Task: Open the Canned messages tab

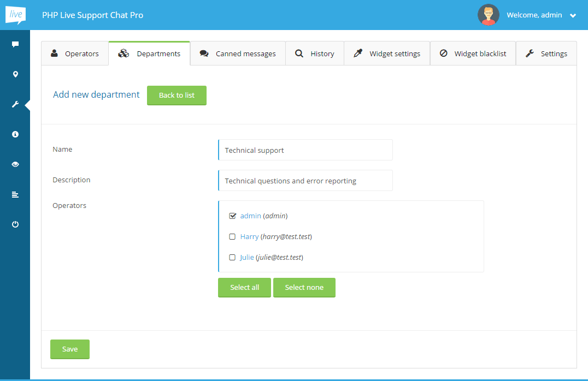Action: [238, 53]
